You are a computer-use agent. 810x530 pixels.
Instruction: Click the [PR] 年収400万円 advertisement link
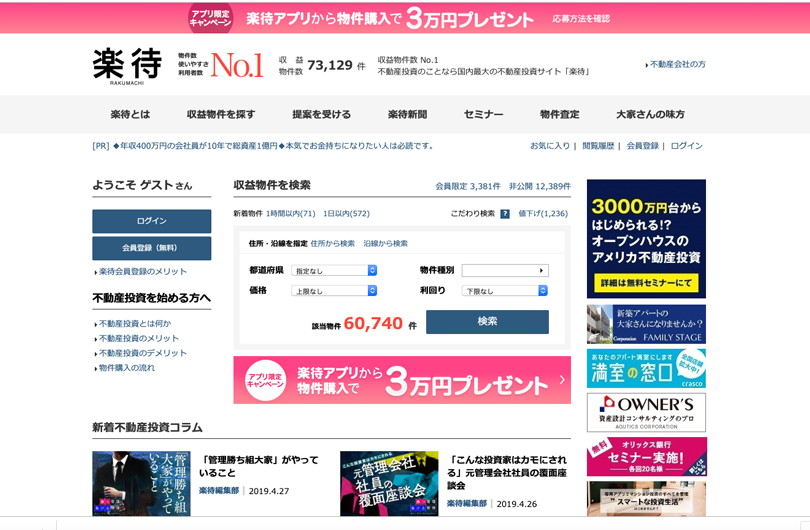point(262,146)
